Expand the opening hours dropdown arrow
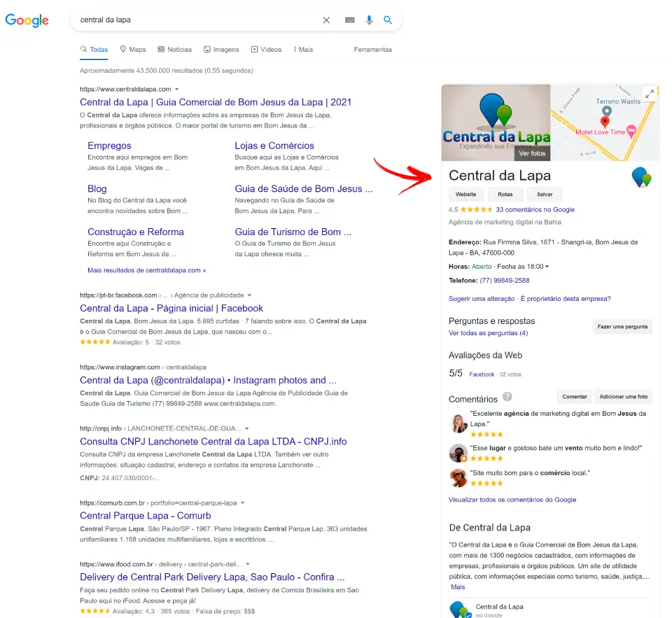This screenshot has width=672, height=618. coord(547,267)
